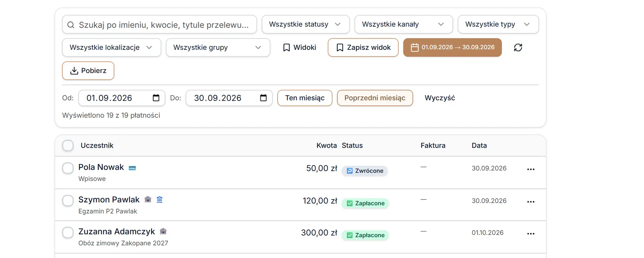
Task: Click the blue bank icon next to Szymon Pawlak
Action: [x=159, y=199]
